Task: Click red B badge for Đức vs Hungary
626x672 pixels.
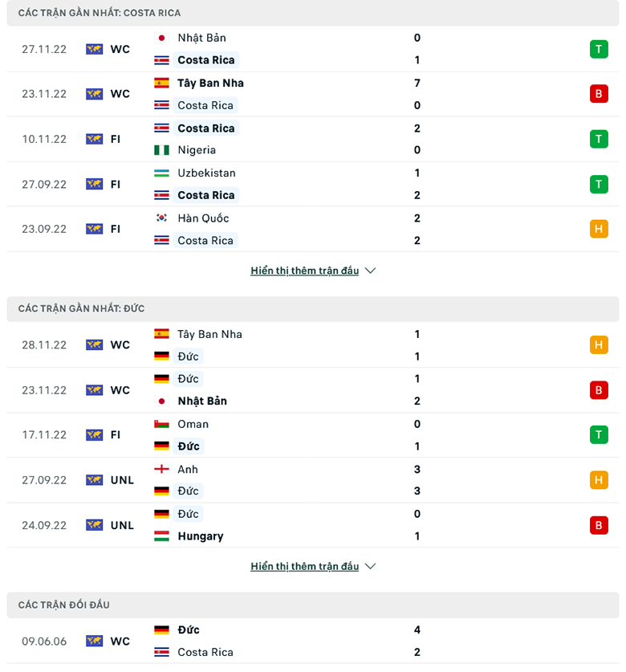Action: click(599, 525)
